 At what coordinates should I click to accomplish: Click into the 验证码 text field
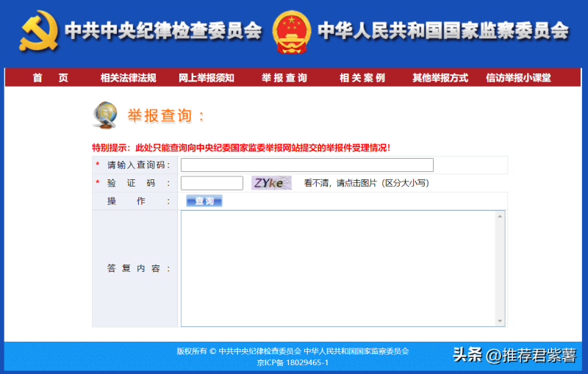click(x=212, y=183)
